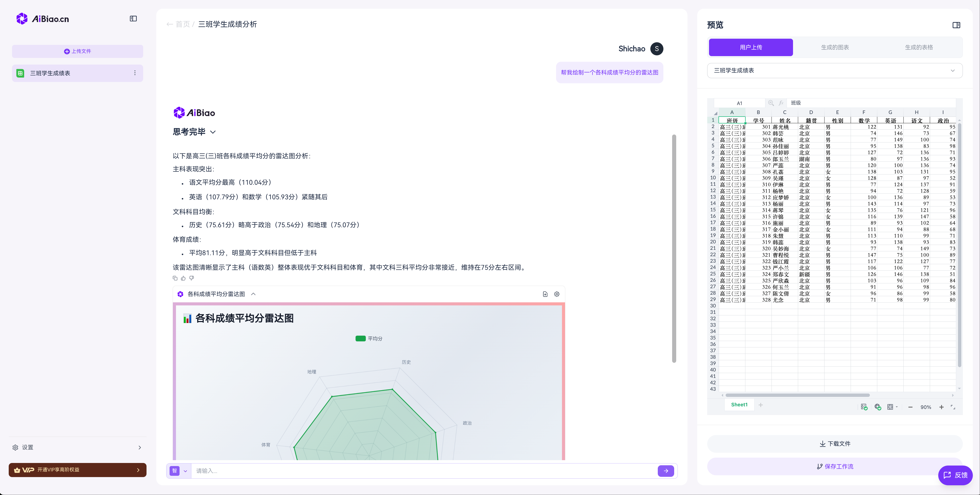The image size is (980, 495).
Task: Click the 开通VIP享高阶权益 banner
Action: (x=78, y=470)
